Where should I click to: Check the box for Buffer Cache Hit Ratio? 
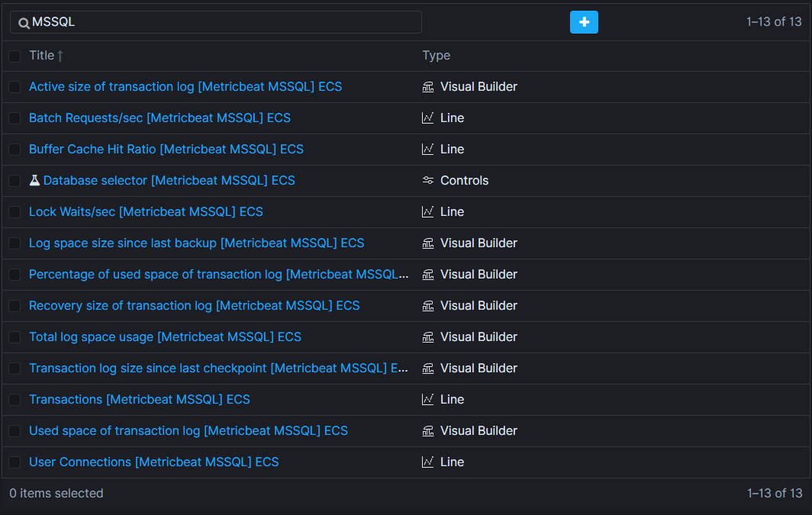point(14,150)
